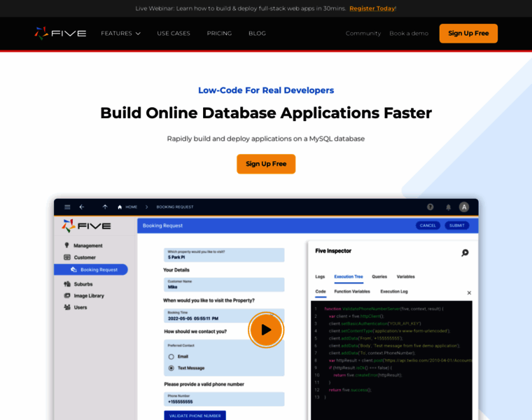Click the Booking Request breadcrumb
This screenshot has width=532, height=420.
coord(175,207)
